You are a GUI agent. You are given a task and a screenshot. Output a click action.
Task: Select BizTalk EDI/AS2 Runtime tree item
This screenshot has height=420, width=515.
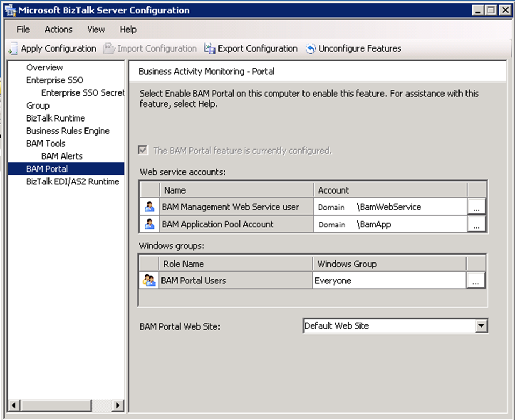73,182
